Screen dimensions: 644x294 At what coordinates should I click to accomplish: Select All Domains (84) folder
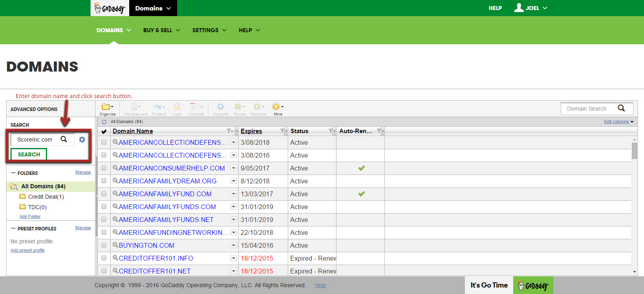[43, 186]
